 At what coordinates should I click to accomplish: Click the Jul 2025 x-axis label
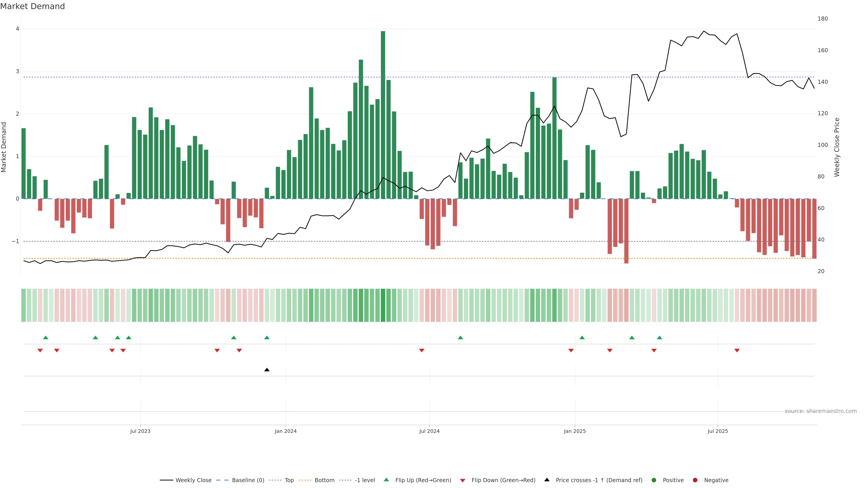[718, 431]
